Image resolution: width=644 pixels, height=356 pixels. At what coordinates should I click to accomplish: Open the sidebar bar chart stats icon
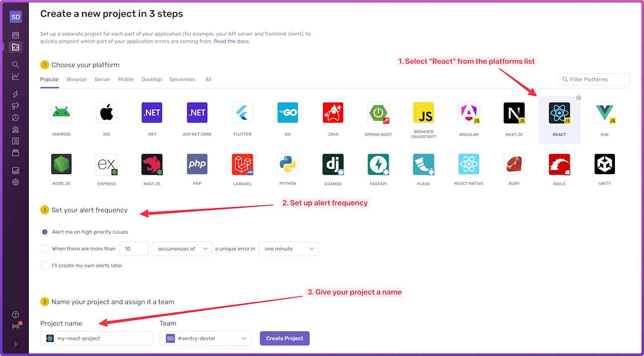tap(16, 170)
